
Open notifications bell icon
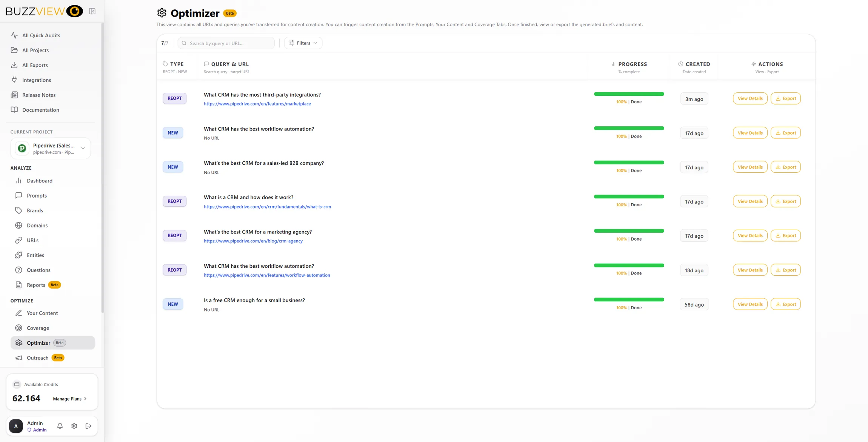[60, 426]
